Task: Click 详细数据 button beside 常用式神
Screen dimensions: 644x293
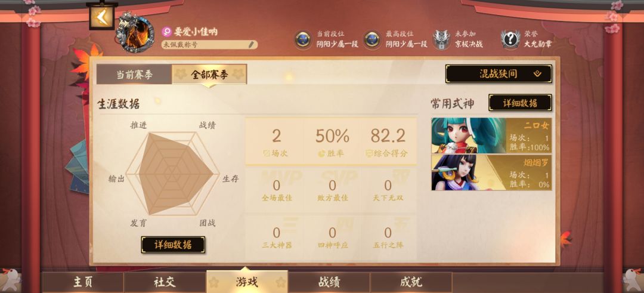Action: [x=520, y=103]
